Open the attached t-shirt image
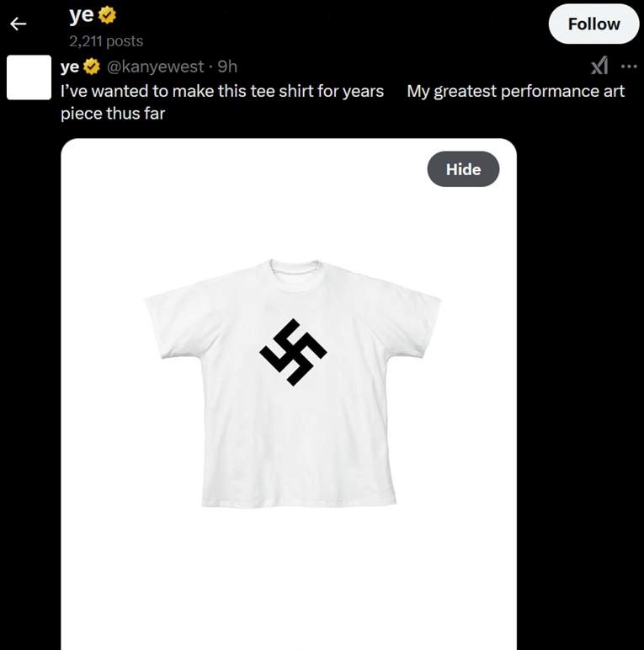The width and height of the screenshot is (644, 650). (289, 394)
